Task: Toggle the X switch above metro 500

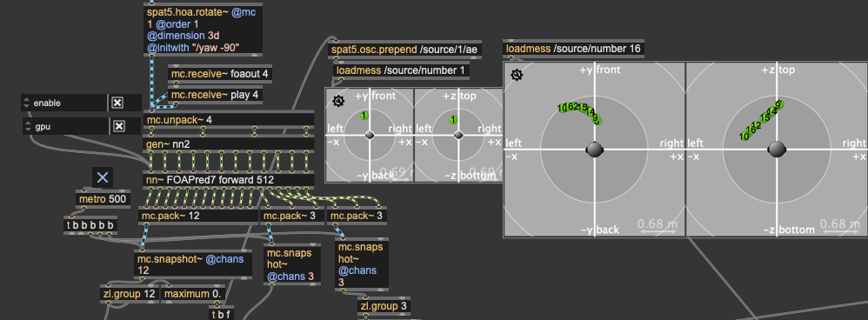Action: pyautogui.click(x=103, y=177)
